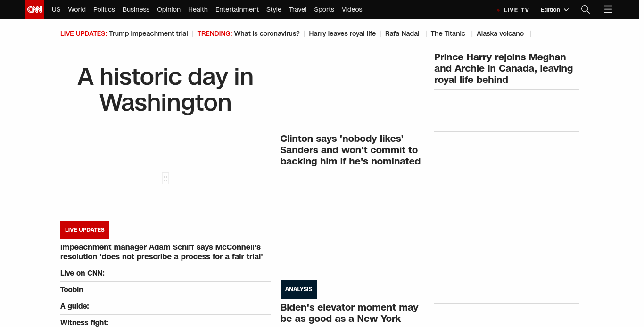Viewport: 644px width, 327px height.
Task: Select Entertainment in the navigation bar
Action: click(x=237, y=9)
